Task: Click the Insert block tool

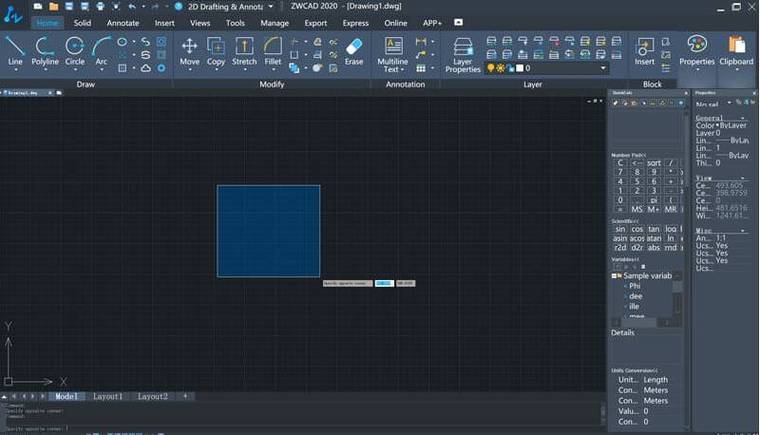Action: pos(644,51)
